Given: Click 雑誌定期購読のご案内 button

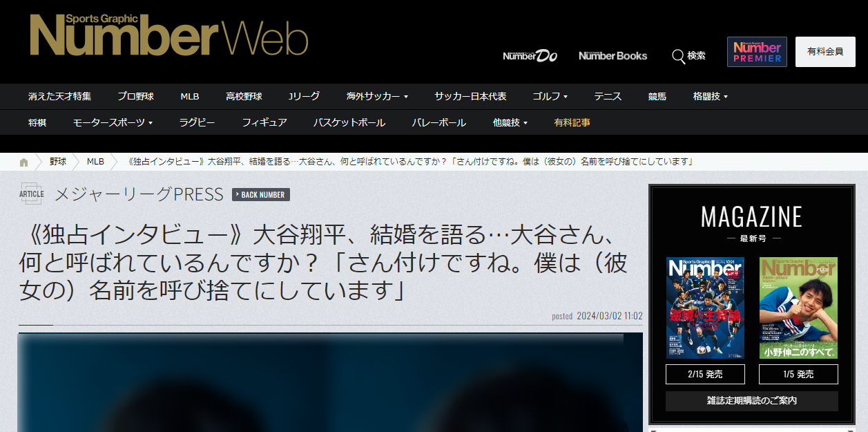Looking at the screenshot, I should click(x=752, y=401).
